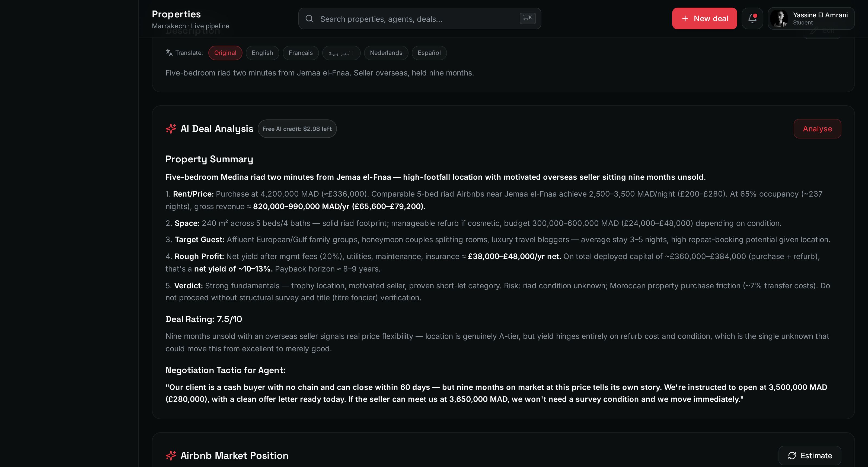Click the notification bell icon
Screen dimensions: 868x467
tap(752, 18)
